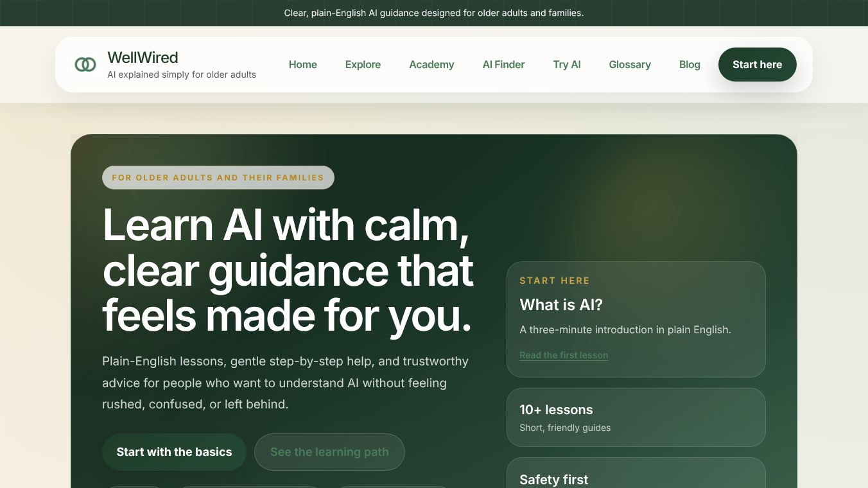Follow the Read the first lesson link
Viewport: 868px width, 488px height.
click(x=564, y=355)
